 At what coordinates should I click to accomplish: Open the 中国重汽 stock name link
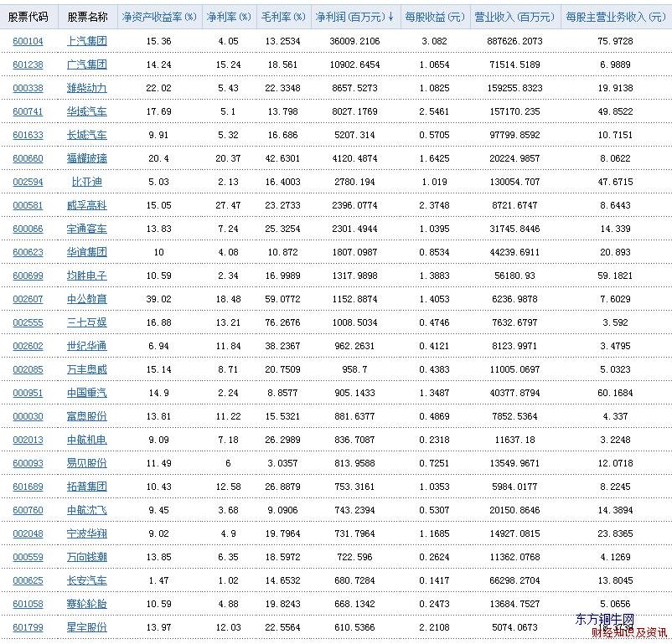[x=87, y=394]
